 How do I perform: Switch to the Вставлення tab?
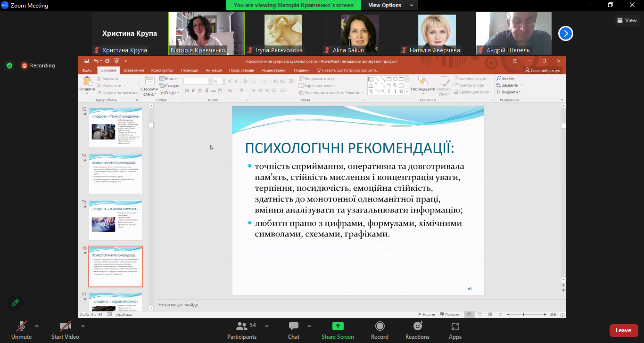[x=133, y=70]
